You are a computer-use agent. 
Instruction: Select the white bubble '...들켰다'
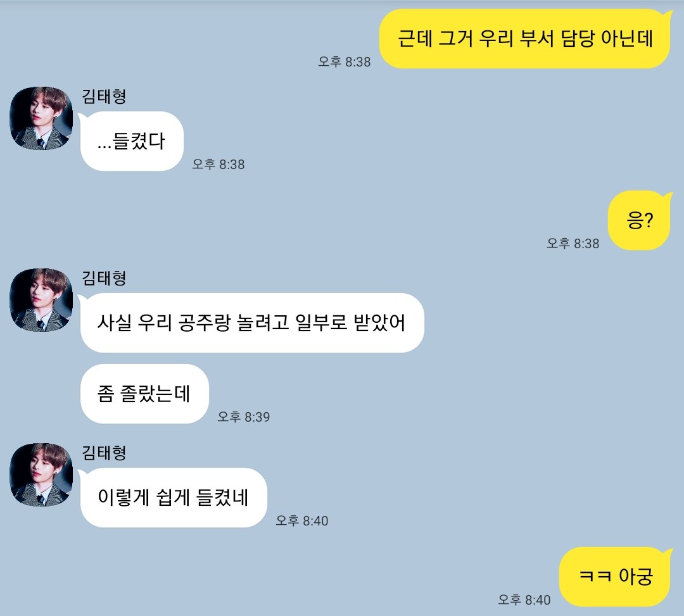[x=131, y=141]
